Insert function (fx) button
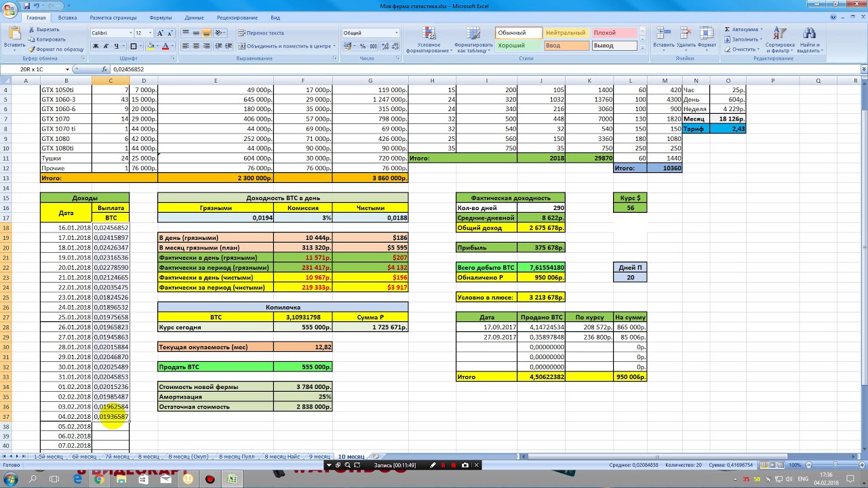Viewport: 868px width, 488px height. pos(104,69)
